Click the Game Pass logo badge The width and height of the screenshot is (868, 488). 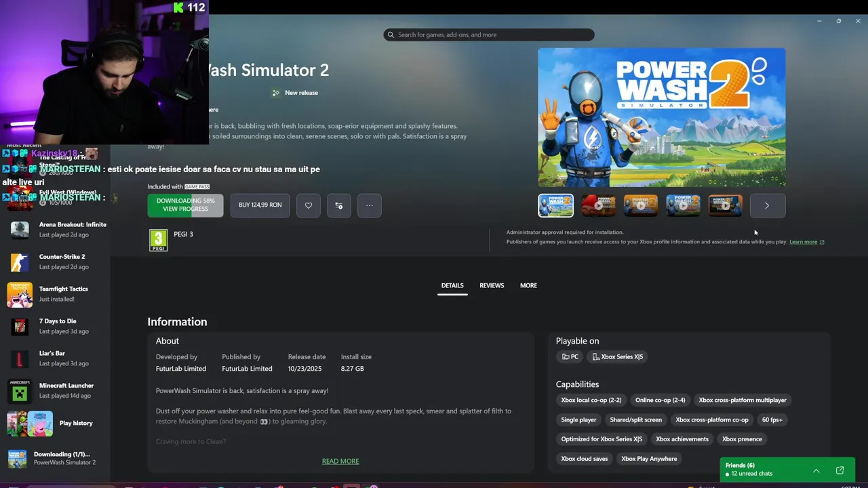pyautogui.click(x=197, y=187)
